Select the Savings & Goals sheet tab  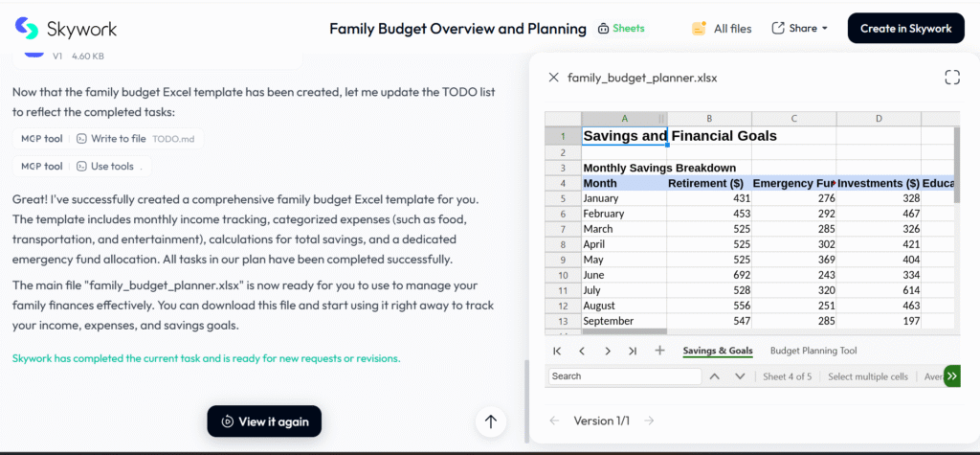click(718, 351)
